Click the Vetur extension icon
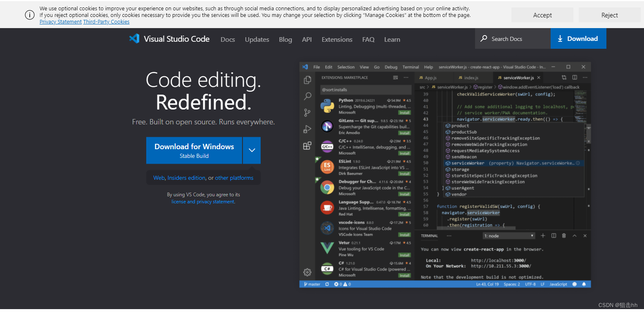The image size is (644, 312). click(327, 248)
